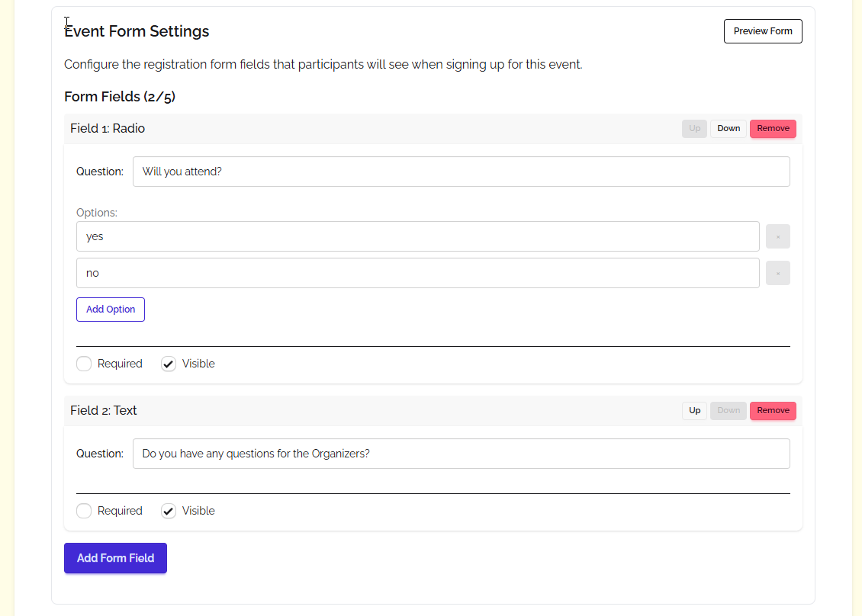The height and width of the screenshot is (616, 862).
Task: Enable Required for the organizers question
Action: point(84,511)
